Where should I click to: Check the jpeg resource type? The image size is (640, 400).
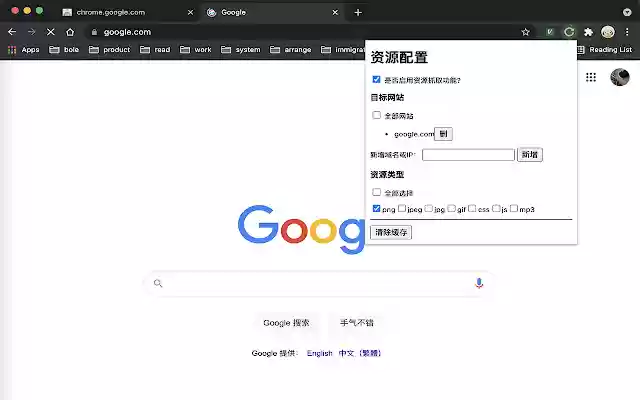[402, 209]
